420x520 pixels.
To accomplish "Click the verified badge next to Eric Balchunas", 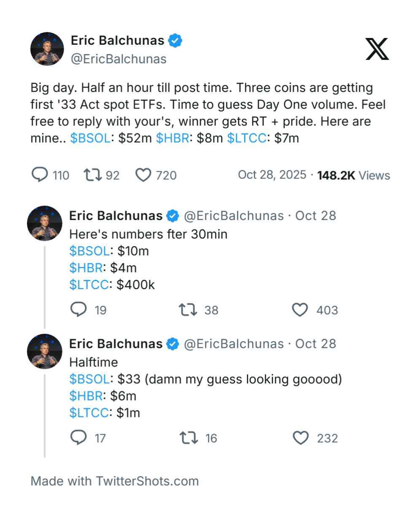I will click(x=175, y=41).
